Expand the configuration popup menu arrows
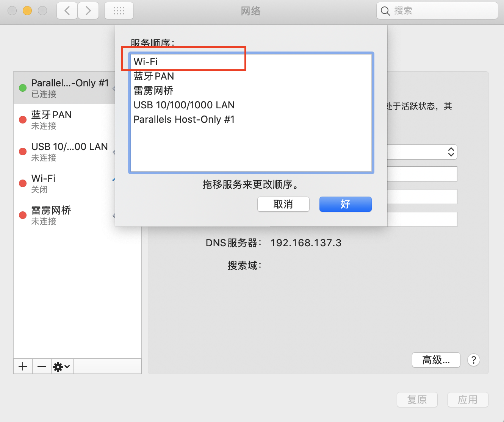Image resolution: width=504 pixels, height=422 pixels. (451, 152)
